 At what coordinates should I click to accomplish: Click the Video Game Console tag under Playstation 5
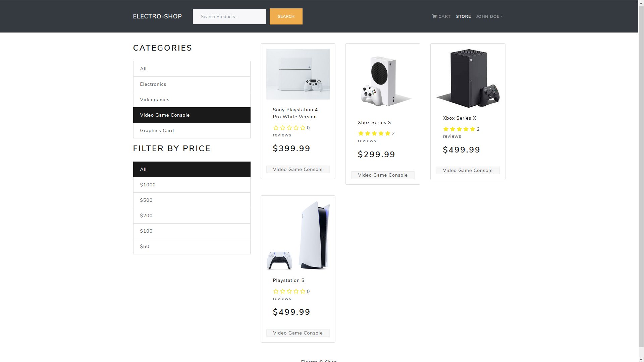coord(298,333)
